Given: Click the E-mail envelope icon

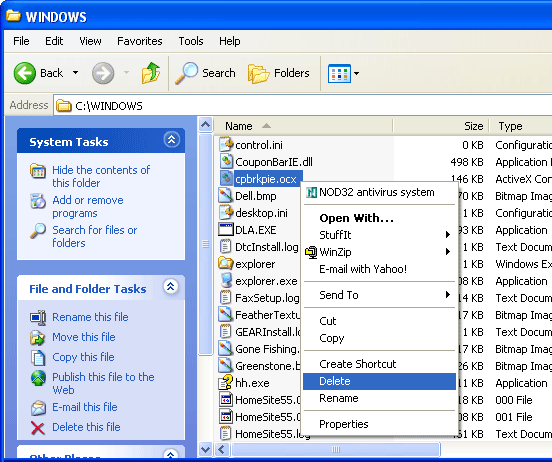Looking at the screenshot, I should tap(38, 408).
